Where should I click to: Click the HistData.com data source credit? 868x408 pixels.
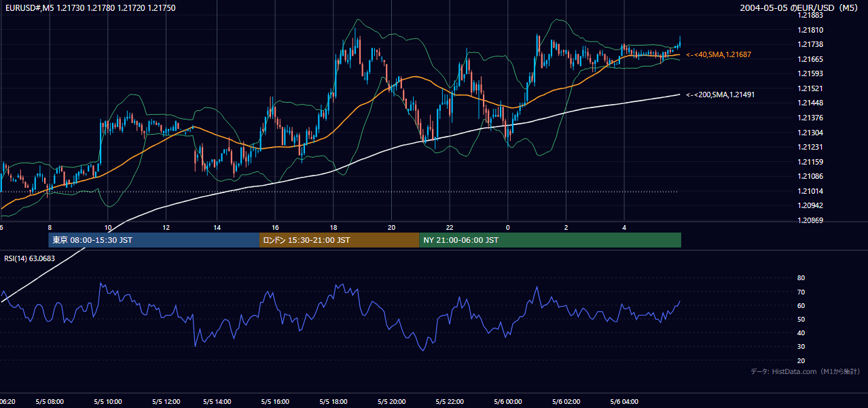[x=806, y=372]
